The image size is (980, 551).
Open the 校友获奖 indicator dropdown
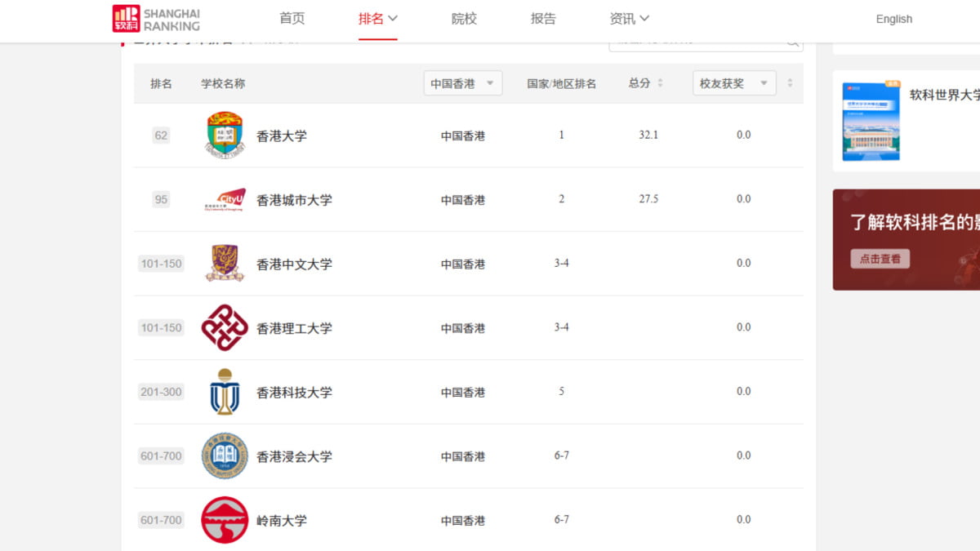734,83
